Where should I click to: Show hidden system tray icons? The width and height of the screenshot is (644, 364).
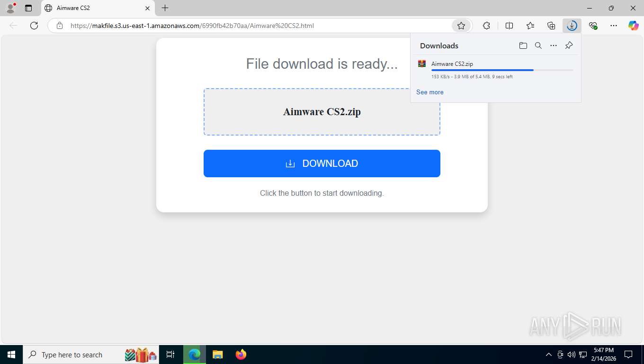coord(549,355)
